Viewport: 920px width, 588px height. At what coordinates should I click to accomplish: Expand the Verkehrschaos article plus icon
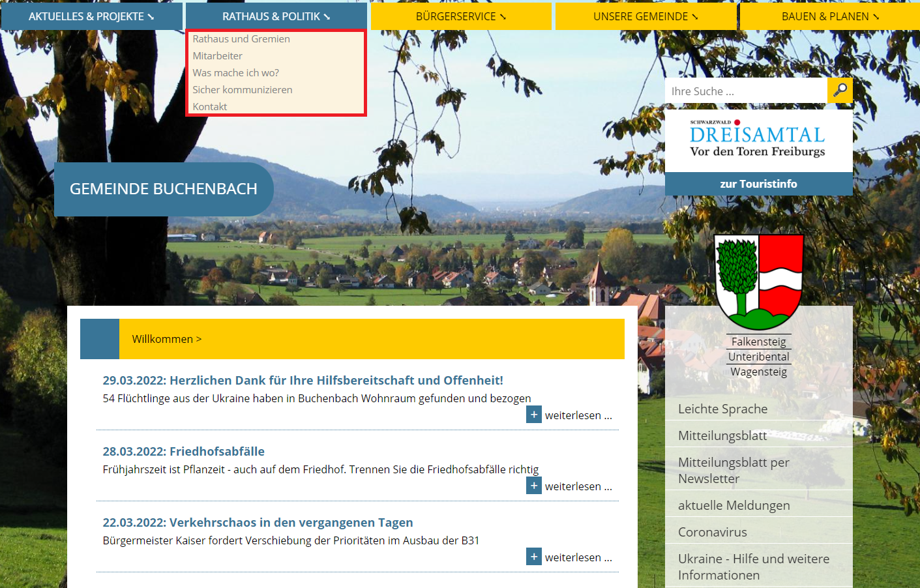pos(534,557)
